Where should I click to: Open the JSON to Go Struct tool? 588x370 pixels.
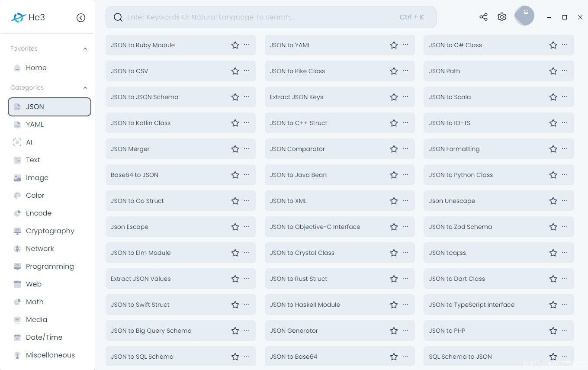(x=181, y=201)
